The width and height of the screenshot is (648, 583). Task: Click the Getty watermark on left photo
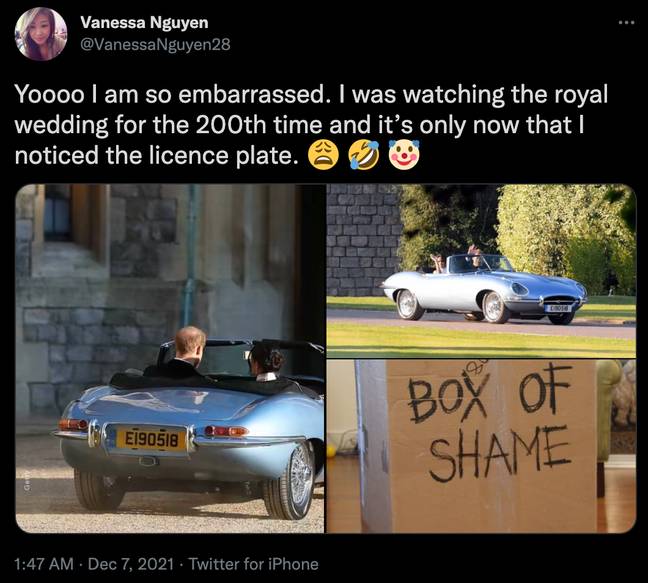point(26,483)
